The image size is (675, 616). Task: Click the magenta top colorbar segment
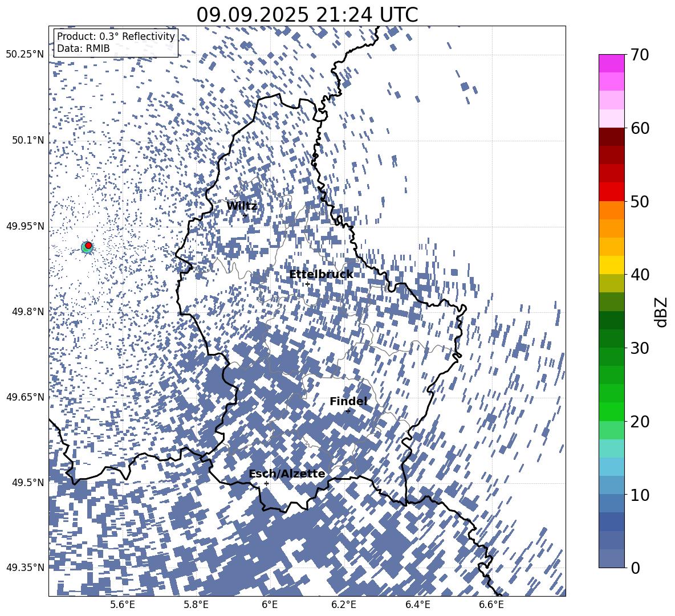tap(611, 63)
